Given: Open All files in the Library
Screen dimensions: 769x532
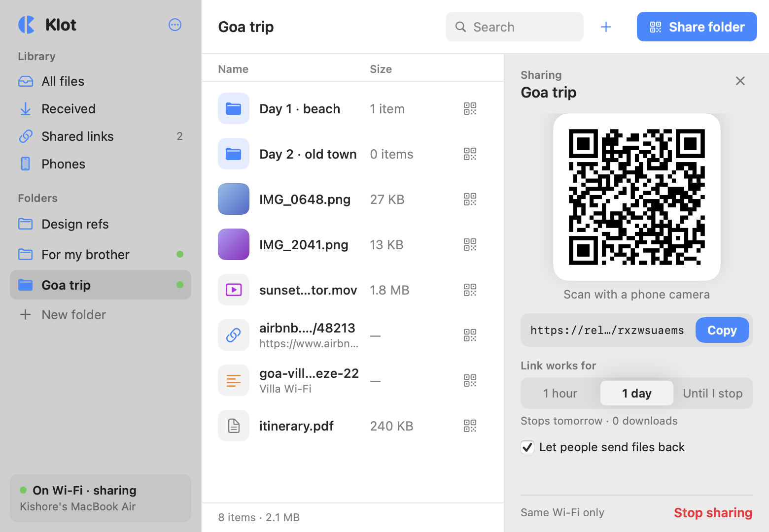Looking at the screenshot, I should [x=101, y=81].
